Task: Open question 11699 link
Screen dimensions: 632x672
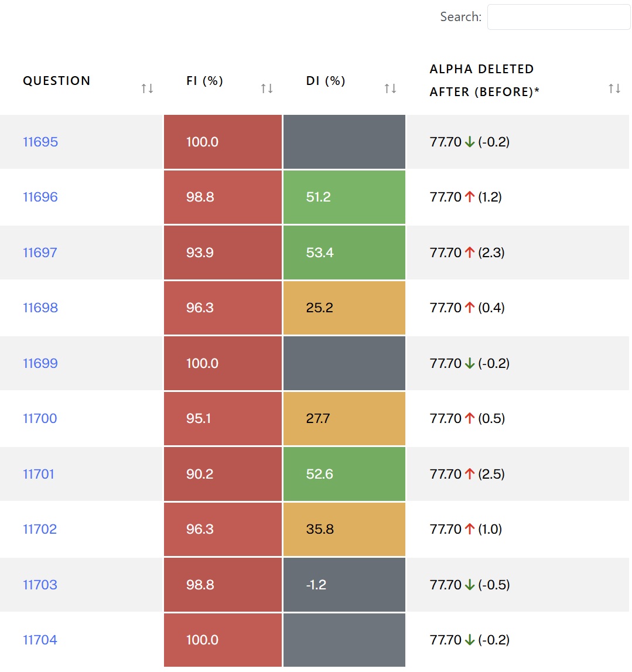Action: (40, 363)
